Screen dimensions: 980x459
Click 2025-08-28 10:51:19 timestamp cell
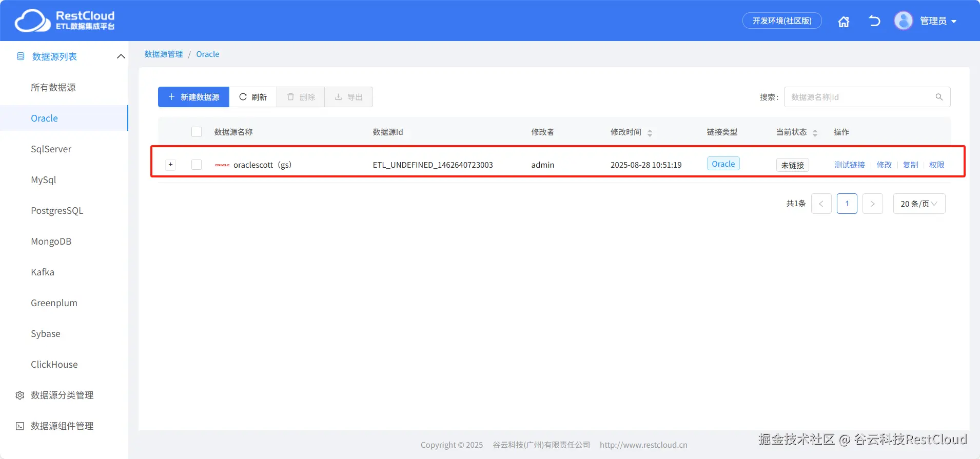[x=646, y=165]
